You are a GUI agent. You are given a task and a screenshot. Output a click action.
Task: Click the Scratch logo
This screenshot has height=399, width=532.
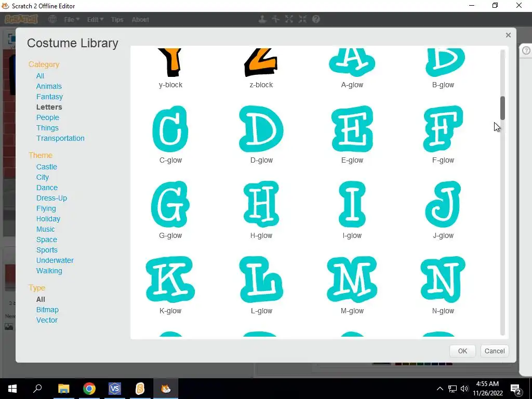coord(21,19)
